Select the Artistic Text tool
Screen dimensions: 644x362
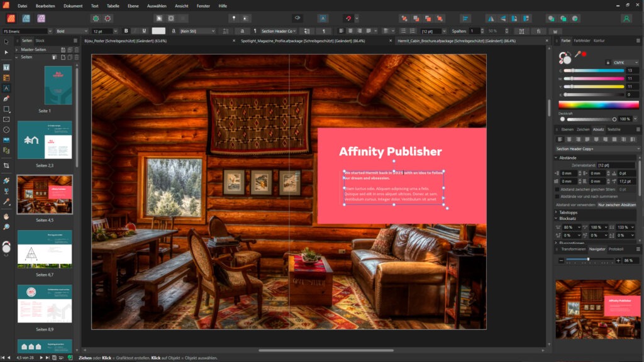(x=6, y=88)
